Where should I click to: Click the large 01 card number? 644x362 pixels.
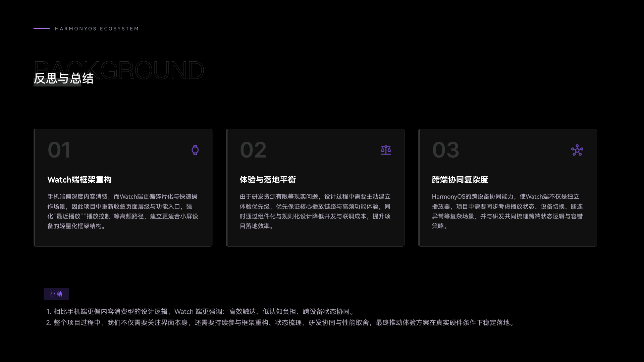59,150
